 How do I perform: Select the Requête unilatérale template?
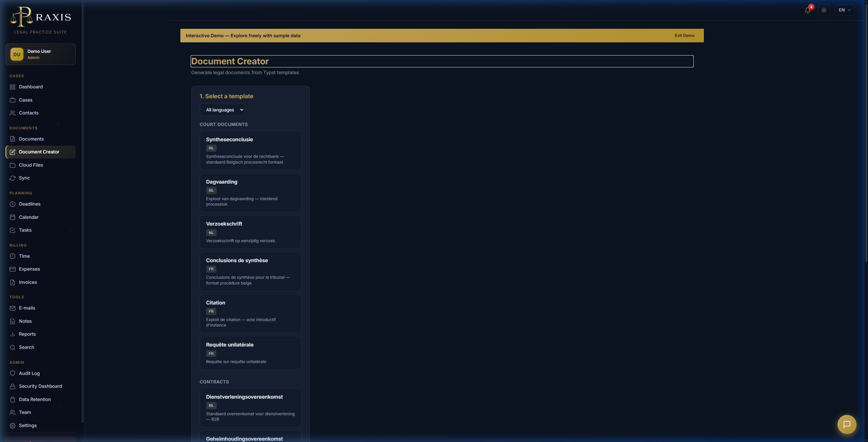coord(250,353)
